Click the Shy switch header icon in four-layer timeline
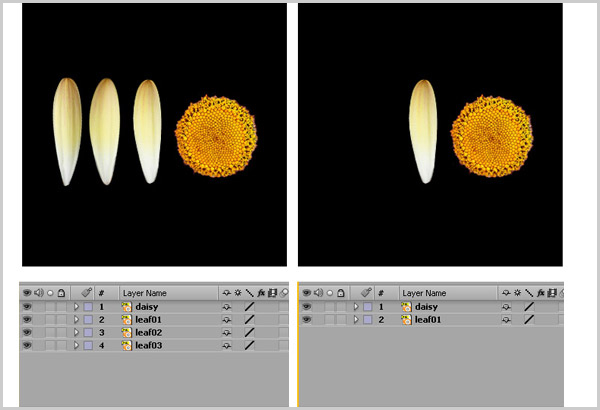The height and width of the screenshot is (410, 600). pos(227,293)
